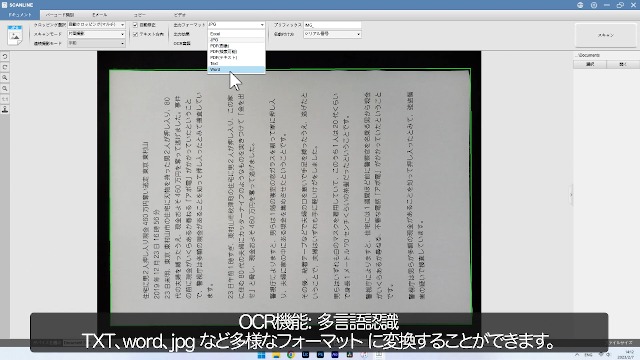Rotate the image counterclockwise
This screenshot has width=640, height=360.
click(x=5, y=56)
